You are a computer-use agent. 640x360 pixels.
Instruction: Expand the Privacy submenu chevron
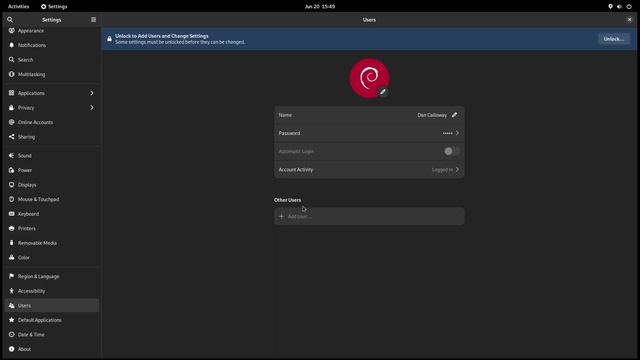[92, 108]
